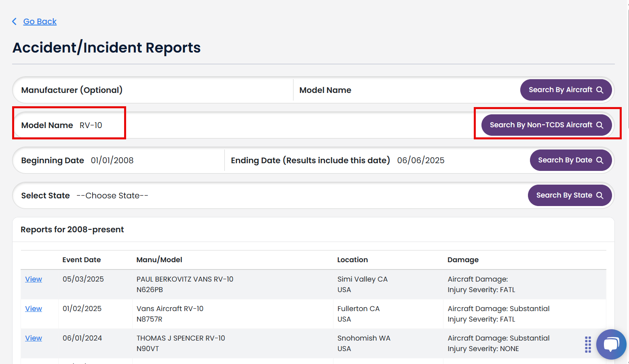
Task: Click the Beginning Date 01/01/2008 field
Action: pyautogui.click(x=112, y=160)
